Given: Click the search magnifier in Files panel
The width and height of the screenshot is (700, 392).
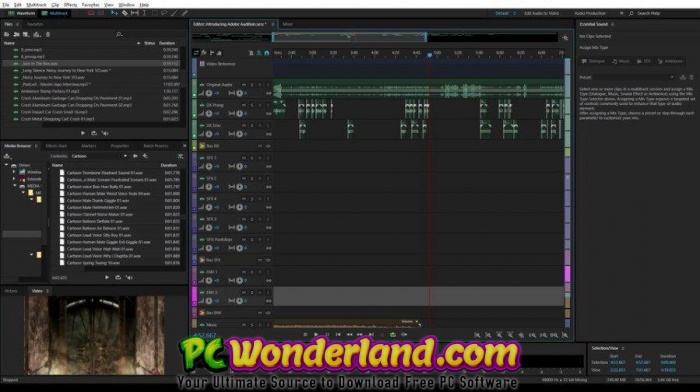Looking at the screenshot, I should click(x=119, y=34).
